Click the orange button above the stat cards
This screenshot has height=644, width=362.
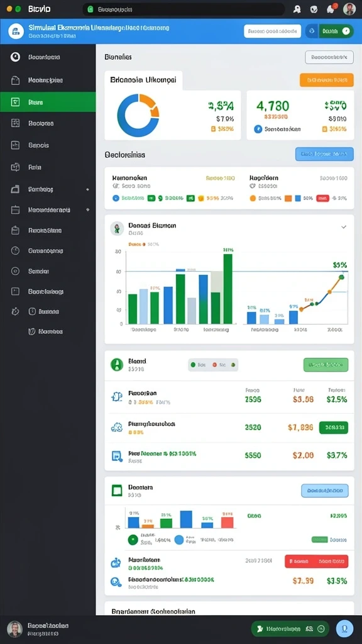point(327,80)
